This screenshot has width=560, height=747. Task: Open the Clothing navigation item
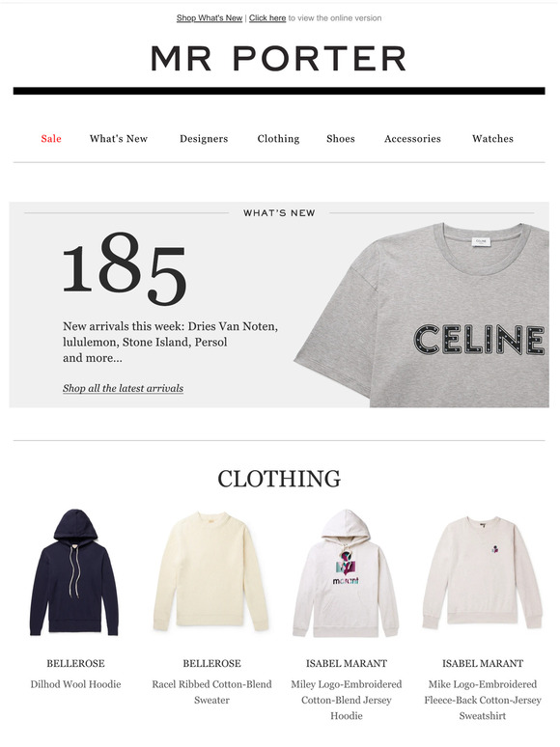[278, 139]
